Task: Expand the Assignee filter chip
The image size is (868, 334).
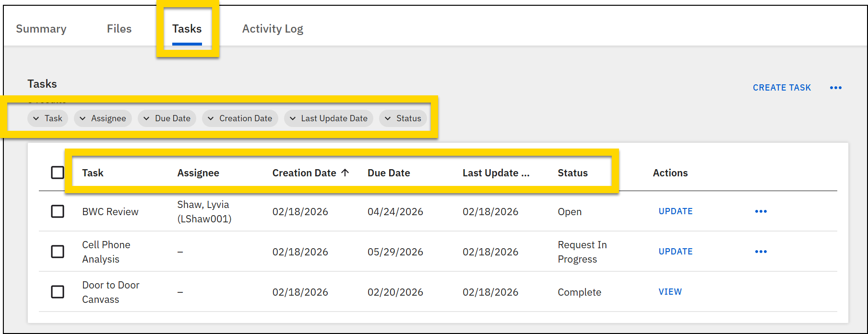Action: (x=103, y=118)
